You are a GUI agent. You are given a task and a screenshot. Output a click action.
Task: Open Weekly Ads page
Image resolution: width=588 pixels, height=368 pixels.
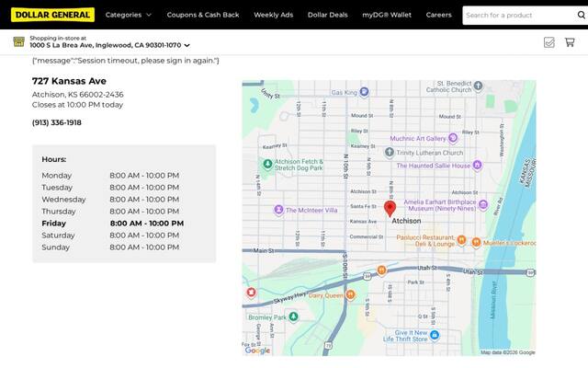click(x=274, y=15)
